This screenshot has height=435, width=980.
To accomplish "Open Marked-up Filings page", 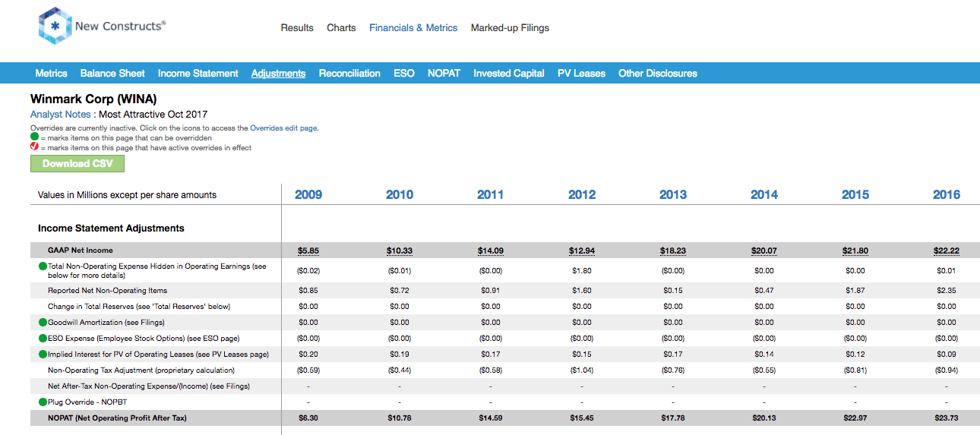I will (510, 28).
